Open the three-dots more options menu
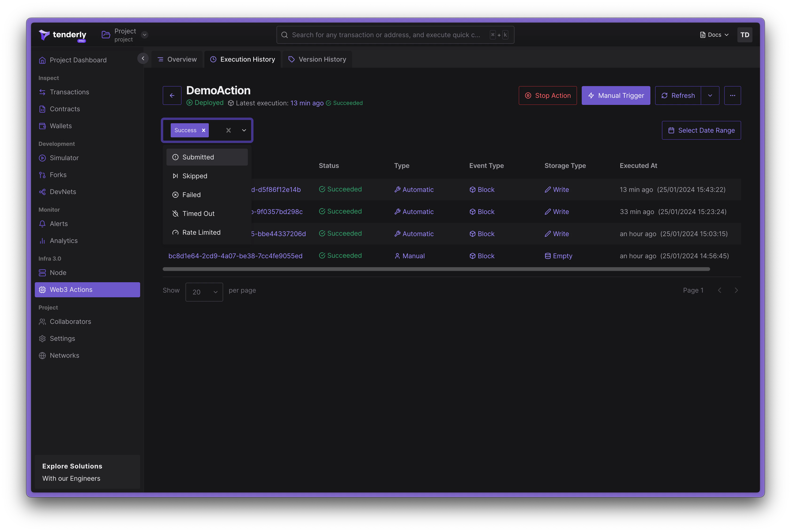Image resolution: width=791 pixels, height=532 pixels. point(732,95)
